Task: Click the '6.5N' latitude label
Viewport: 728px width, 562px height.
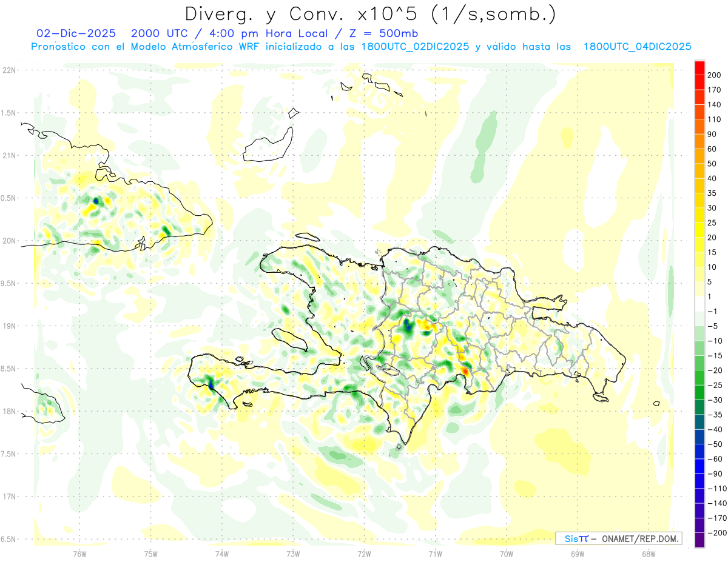Action: 8,539
